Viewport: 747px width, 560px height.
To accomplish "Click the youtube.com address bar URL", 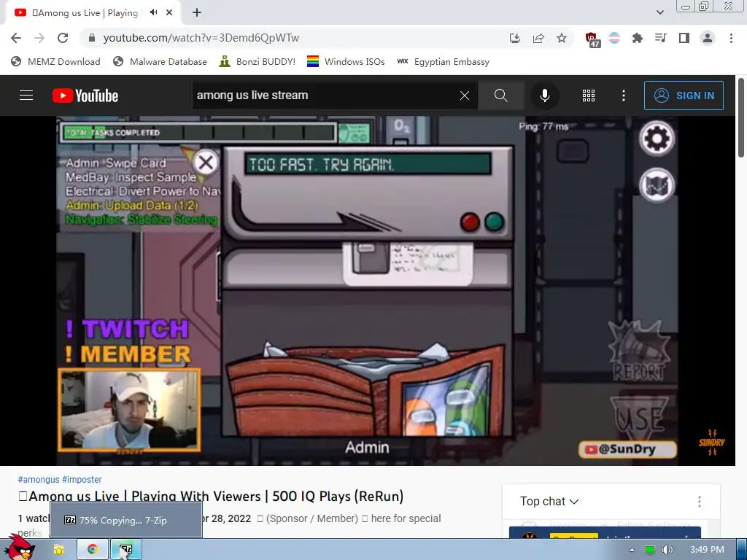I will click(x=201, y=38).
